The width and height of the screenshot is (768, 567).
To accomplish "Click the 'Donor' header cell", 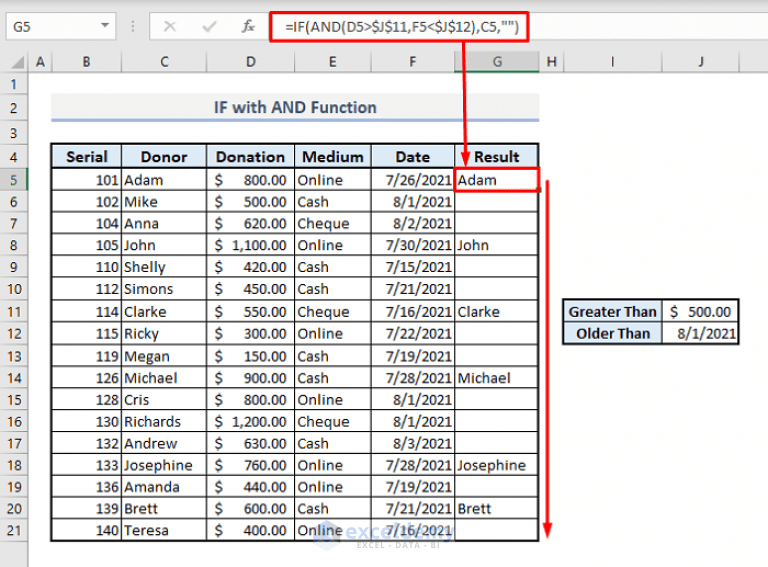I will [x=164, y=157].
